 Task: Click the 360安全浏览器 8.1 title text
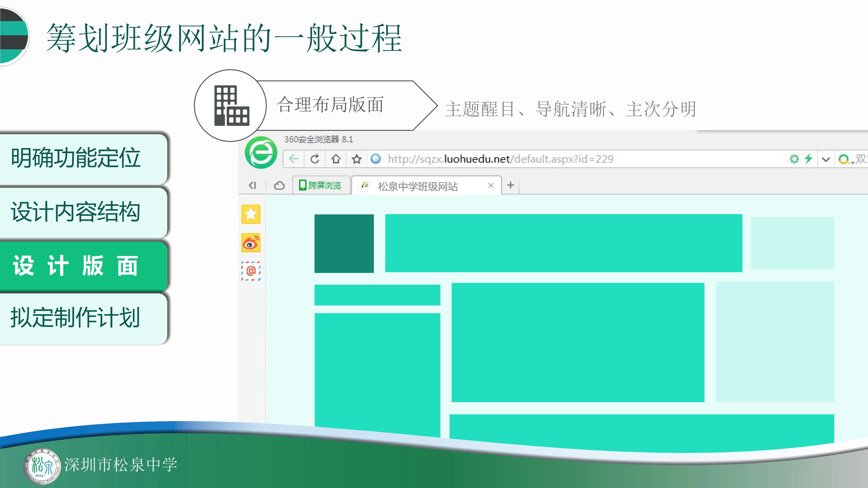click(318, 139)
